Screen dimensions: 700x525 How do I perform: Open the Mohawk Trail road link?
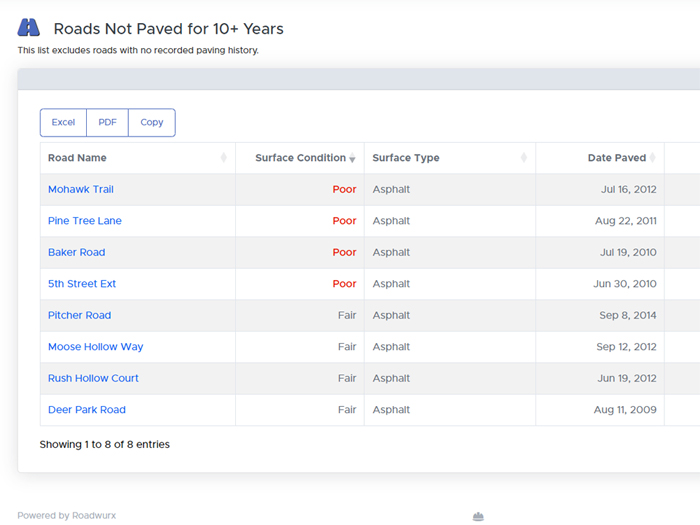click(81, 189)
